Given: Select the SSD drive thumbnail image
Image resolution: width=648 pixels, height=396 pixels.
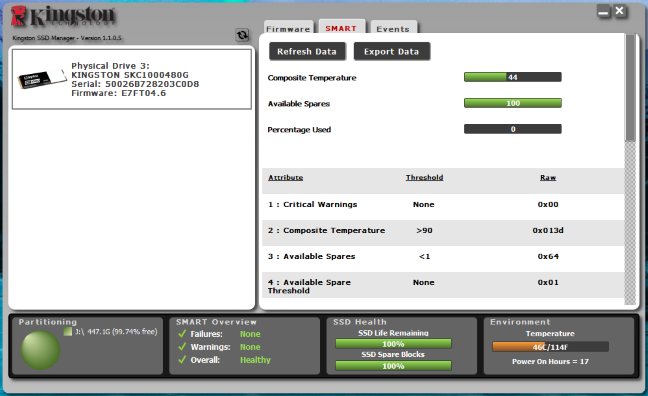Looking at the screenshot, I should click(x=42, y=79).
